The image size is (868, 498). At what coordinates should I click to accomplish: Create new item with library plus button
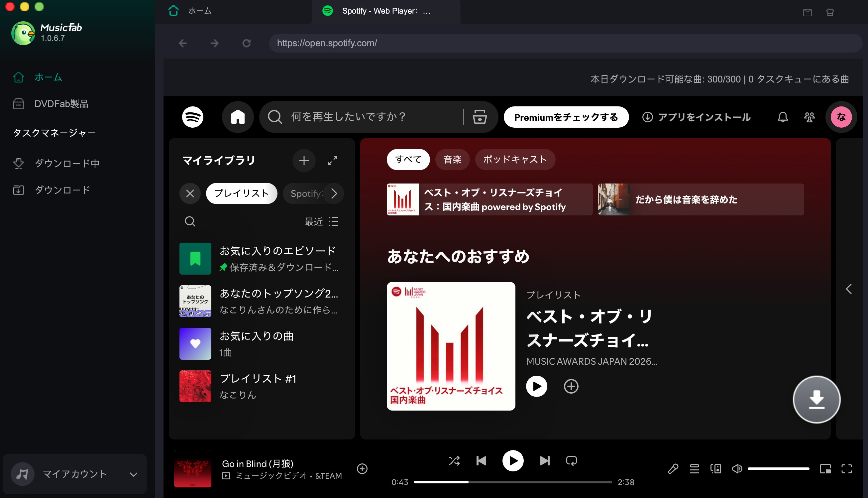coord(304,161)
